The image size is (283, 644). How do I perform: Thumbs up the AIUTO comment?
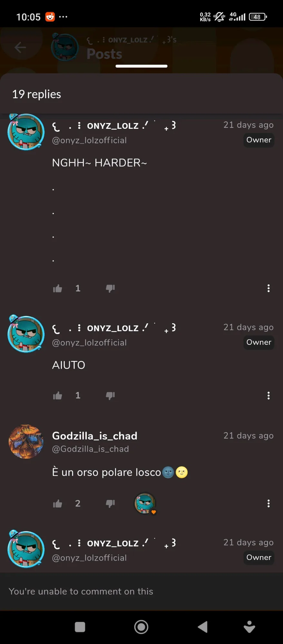(57, 396)
